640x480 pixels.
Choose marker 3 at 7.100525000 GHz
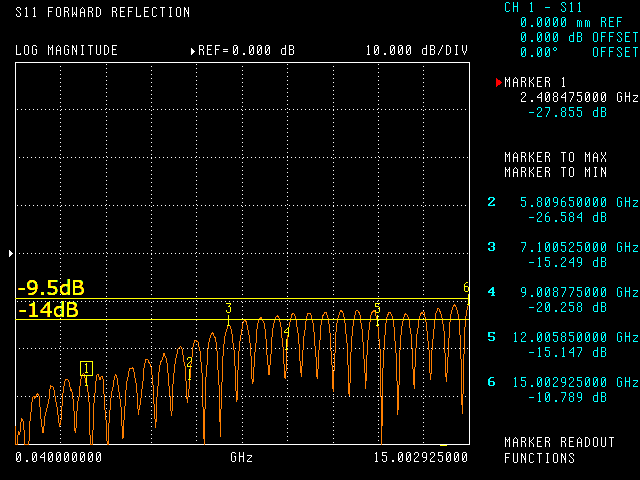(x=562, y=254)
